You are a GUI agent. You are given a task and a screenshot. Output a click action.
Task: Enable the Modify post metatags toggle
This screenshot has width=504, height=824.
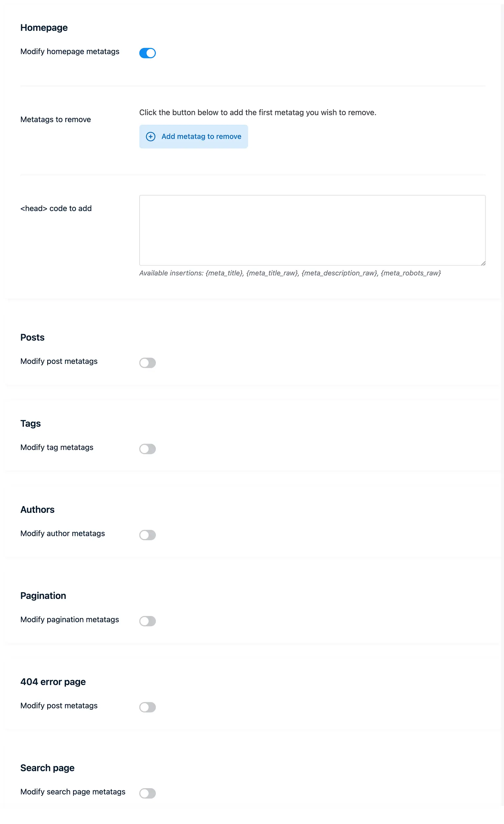(x=147, y=363)
